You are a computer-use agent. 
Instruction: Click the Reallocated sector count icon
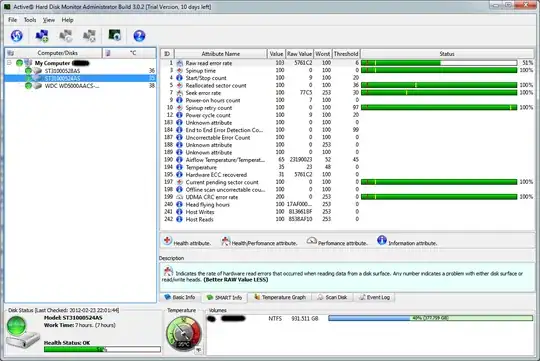pos(179,85)
